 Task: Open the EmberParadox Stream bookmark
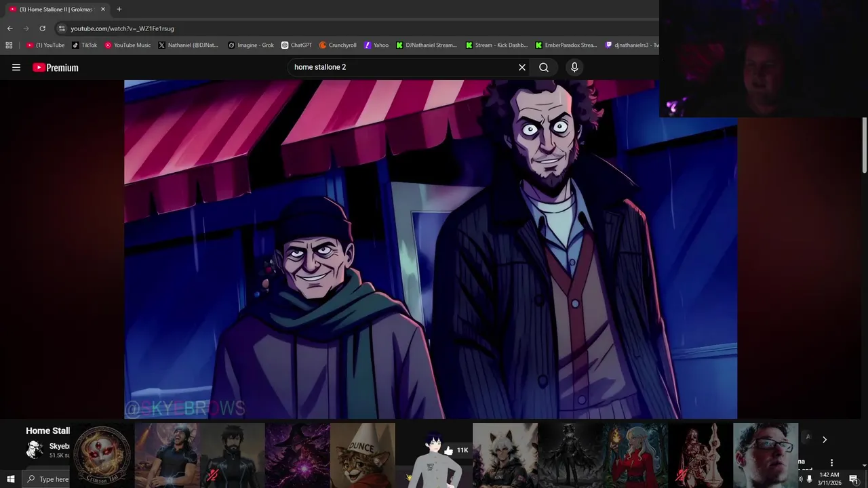(566, 45)
